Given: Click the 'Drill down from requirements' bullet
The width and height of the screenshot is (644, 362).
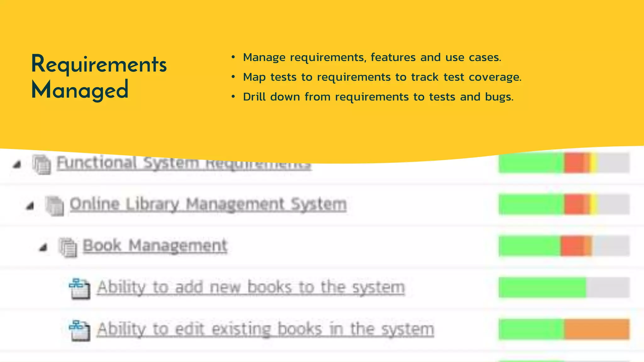Looking at the screenshot, I should click(378, 97).
